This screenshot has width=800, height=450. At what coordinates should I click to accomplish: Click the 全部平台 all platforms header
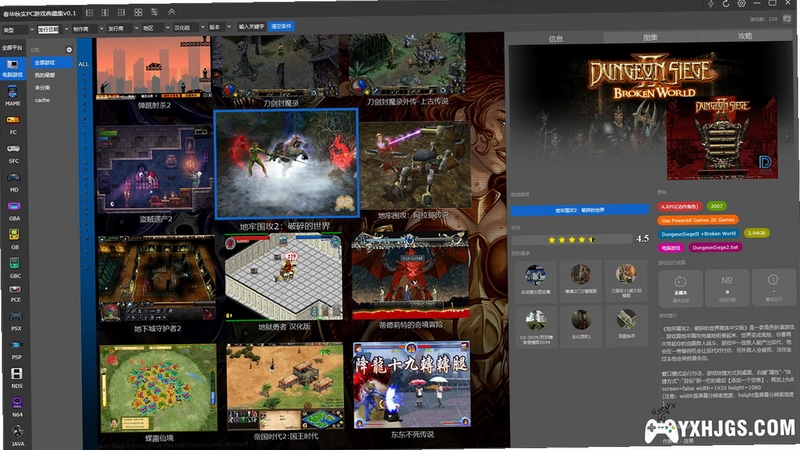pyautogui.click(x=12, y=47)
